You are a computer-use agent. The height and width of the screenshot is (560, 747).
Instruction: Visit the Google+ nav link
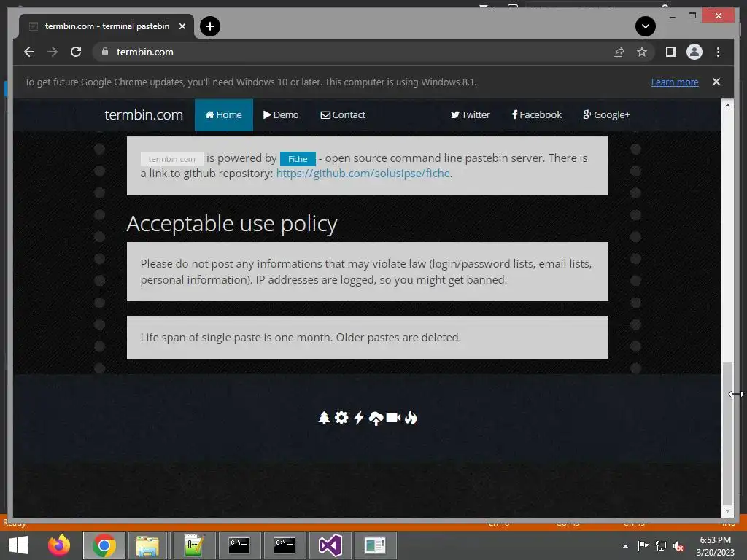pyautogui.click(x=606, y=114)
